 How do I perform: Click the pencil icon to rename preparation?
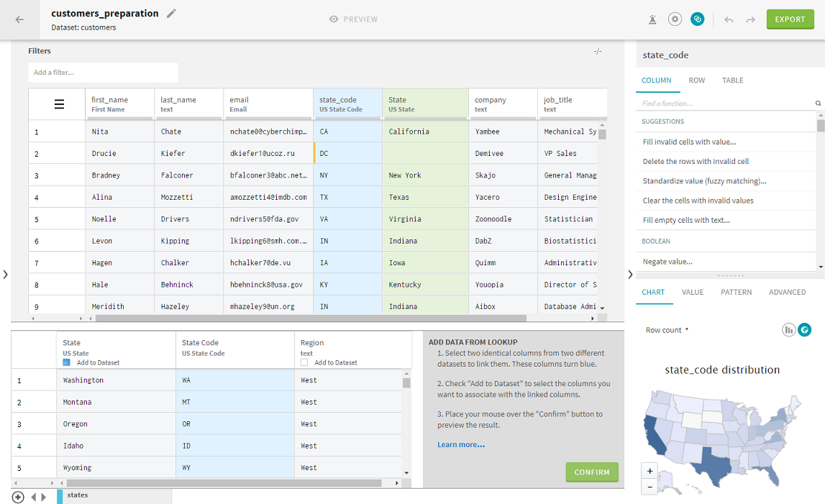pyautogui.click(x=171, y=14)
